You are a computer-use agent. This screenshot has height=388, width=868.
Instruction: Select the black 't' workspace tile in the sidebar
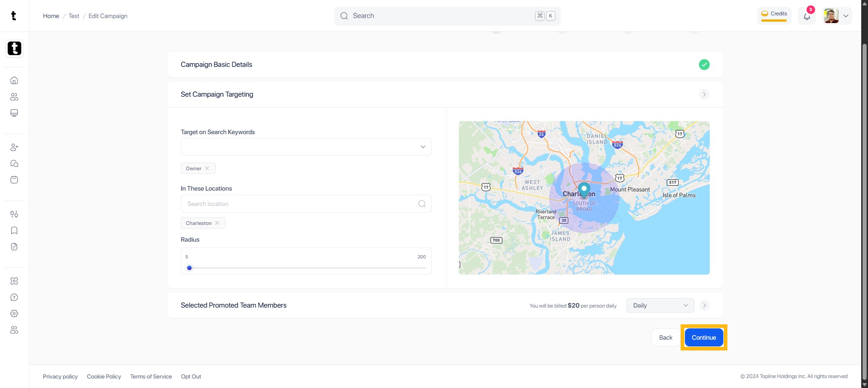(14, 48)
